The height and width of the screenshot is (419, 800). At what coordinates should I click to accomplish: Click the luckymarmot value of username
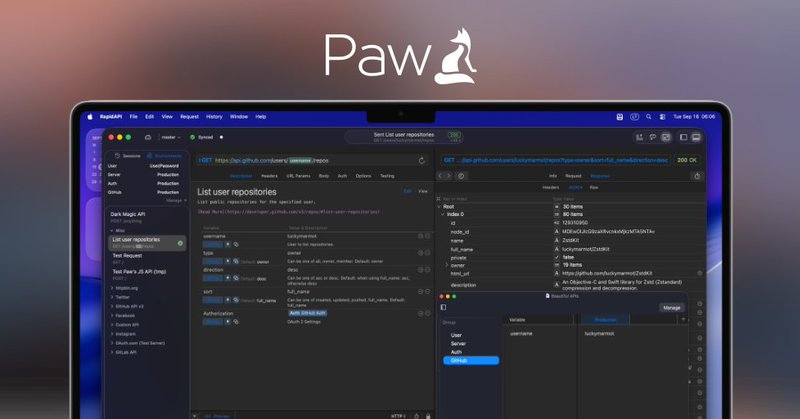tap(302, 236)
